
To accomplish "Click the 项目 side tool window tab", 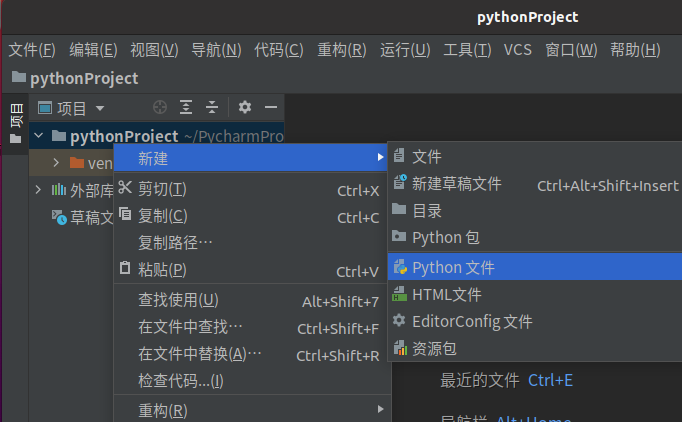I will click(16, 124).
